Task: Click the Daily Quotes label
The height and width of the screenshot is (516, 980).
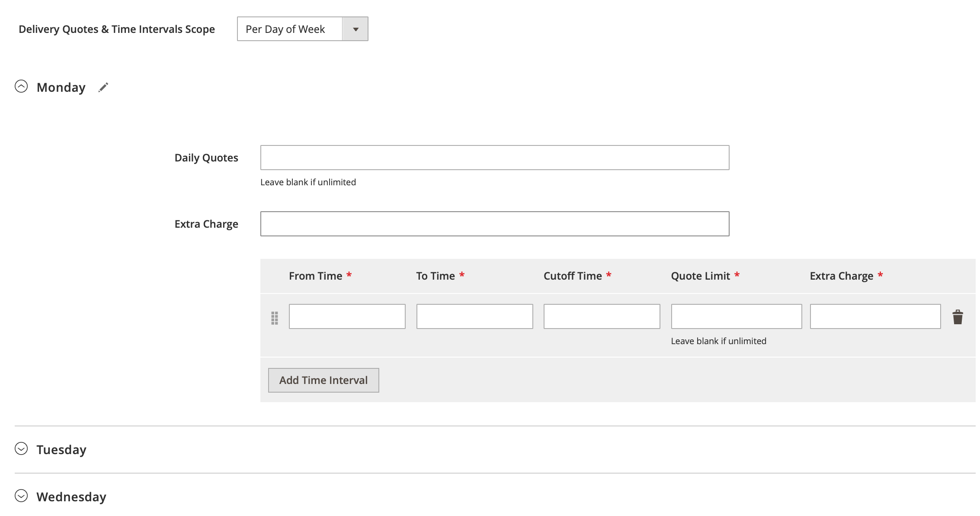Action: (x=206, y=158)
